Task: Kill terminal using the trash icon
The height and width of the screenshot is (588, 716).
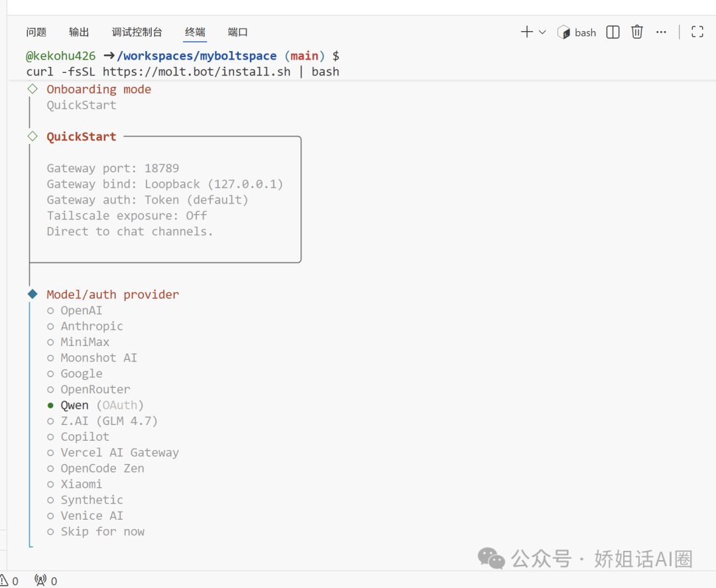Action: tap(637, 32)
